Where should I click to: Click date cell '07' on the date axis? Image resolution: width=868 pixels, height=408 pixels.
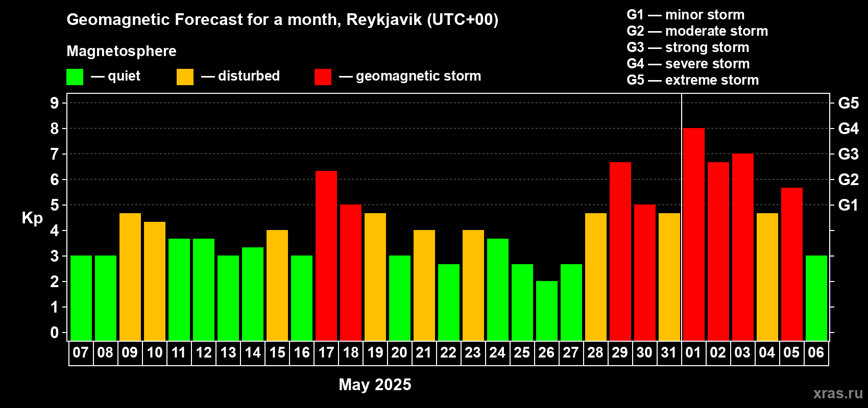[81, 353]
